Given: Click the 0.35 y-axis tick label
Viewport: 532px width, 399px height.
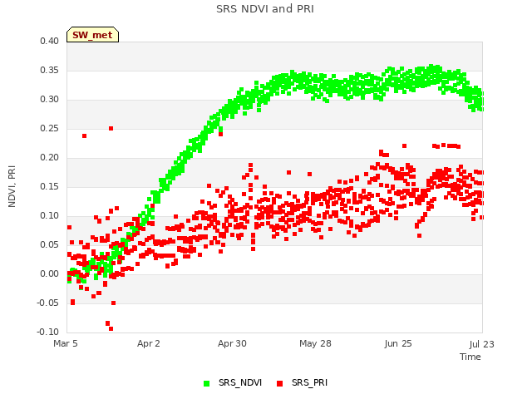Looking at the screenshot, I should [50, 70].
